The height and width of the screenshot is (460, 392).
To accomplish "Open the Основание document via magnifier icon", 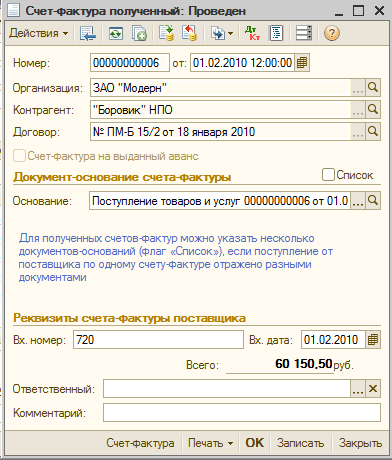I will tap(373, 201).
